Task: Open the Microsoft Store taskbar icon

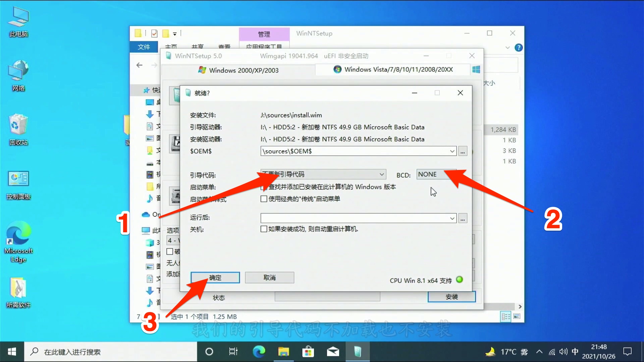Action: point(308,352)
